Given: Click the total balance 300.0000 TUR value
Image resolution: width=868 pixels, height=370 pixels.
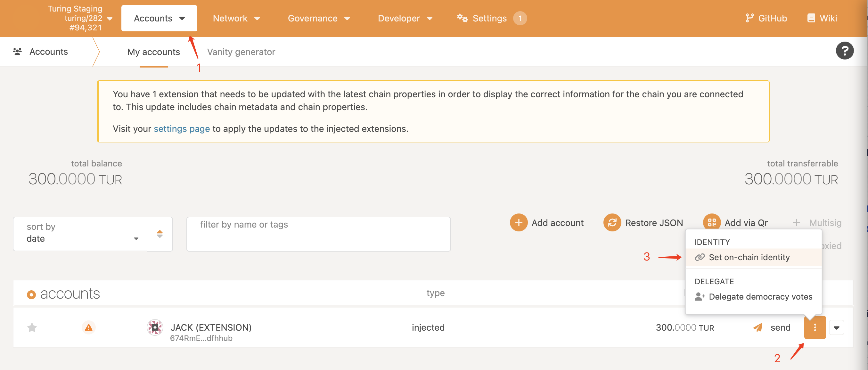Looking at the screenshot, I should [75, 179].
